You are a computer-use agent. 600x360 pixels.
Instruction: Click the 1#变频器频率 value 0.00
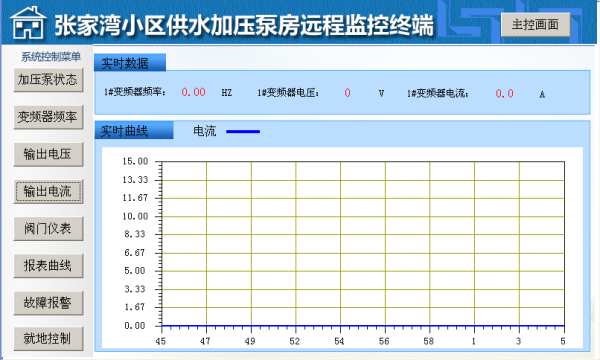[193, 92]
